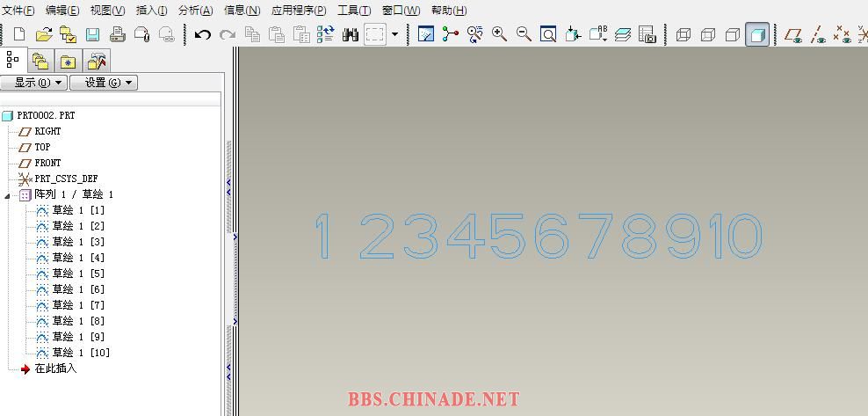Viewport: 868px width, 416px height.
Task: Switch display to hidden line mode
Action: click(708, 35)
